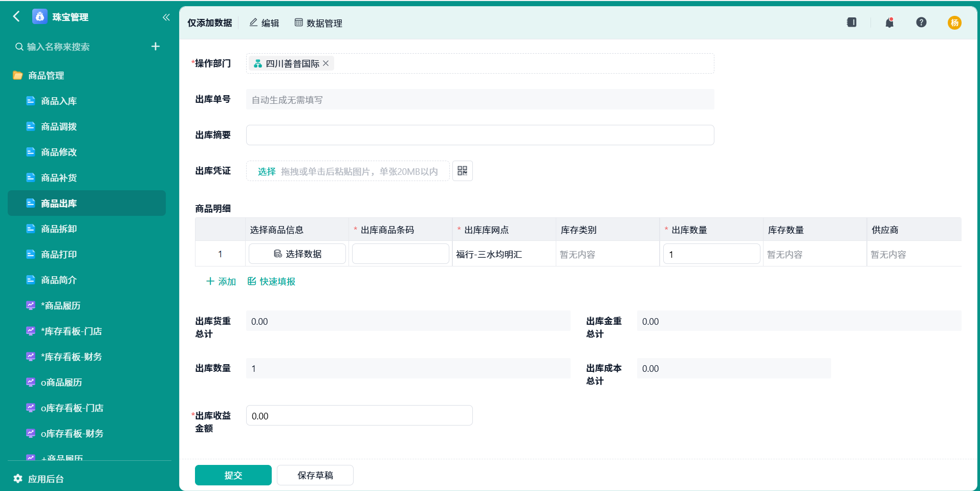The image size is (980, 491).
Task: Focus the 出库商品条码 input cell
Action: click(x=401, y=254)
